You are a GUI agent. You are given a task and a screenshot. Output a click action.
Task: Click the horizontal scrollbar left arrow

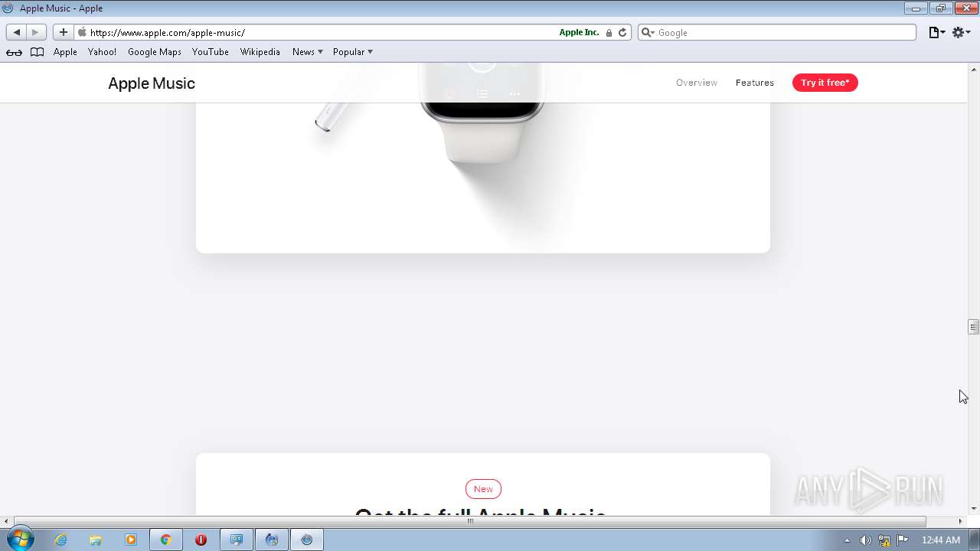[x=6, y=521]
